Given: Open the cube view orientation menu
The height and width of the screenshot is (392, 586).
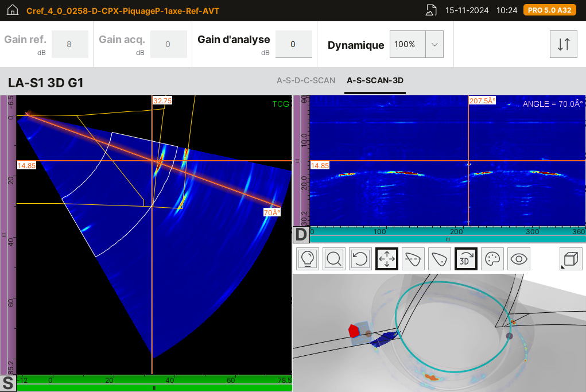Looking at the screenshot, I should (571, 259).
